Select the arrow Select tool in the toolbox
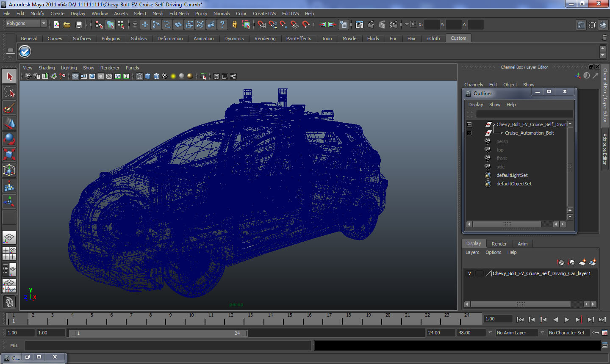This screenshot has height=364, width=610. click(9, 77)
